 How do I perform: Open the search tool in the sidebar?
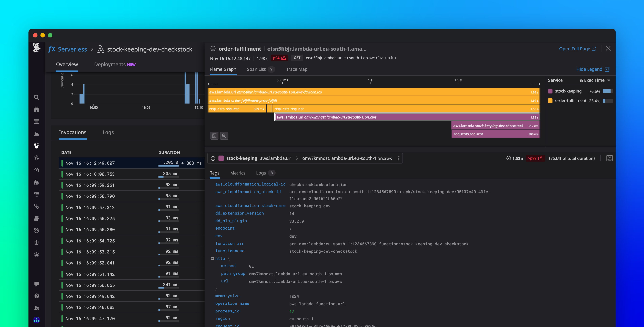click(x=36, y=97)
